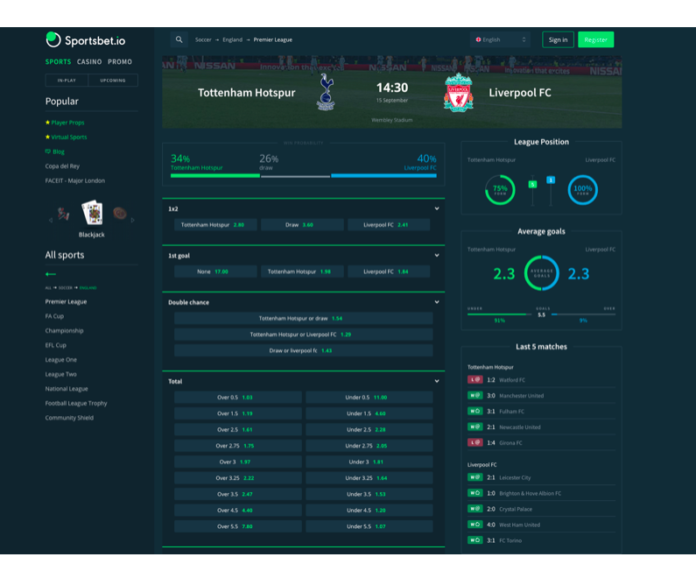Click the Tottenham Hotspur crest

coord(326,92)
